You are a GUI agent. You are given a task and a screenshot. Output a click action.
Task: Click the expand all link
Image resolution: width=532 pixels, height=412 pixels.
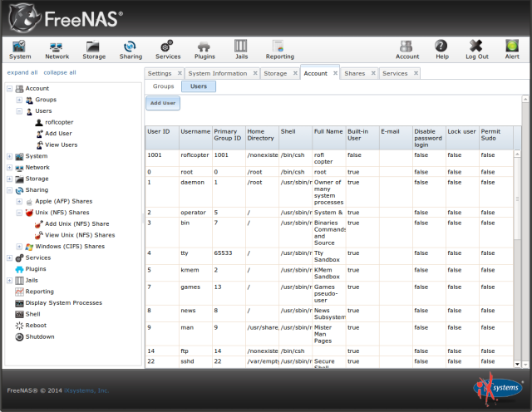[22, 72]
